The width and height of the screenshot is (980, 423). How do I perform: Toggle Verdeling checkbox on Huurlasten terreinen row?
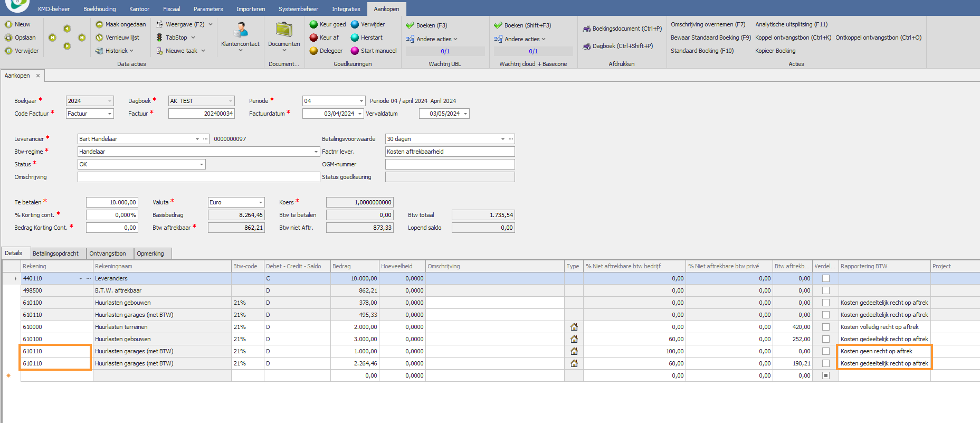coord(825,327)
